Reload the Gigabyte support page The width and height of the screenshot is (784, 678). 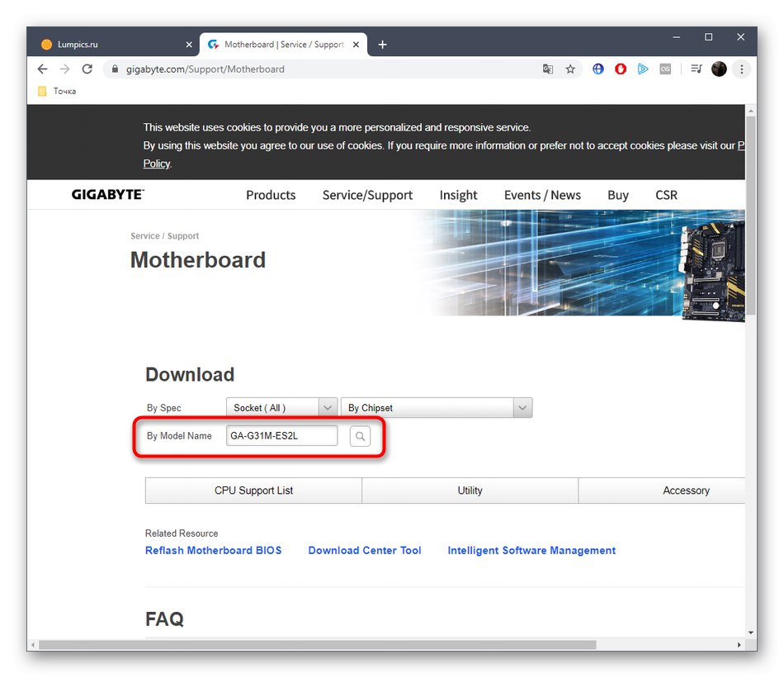click(87, 69)
